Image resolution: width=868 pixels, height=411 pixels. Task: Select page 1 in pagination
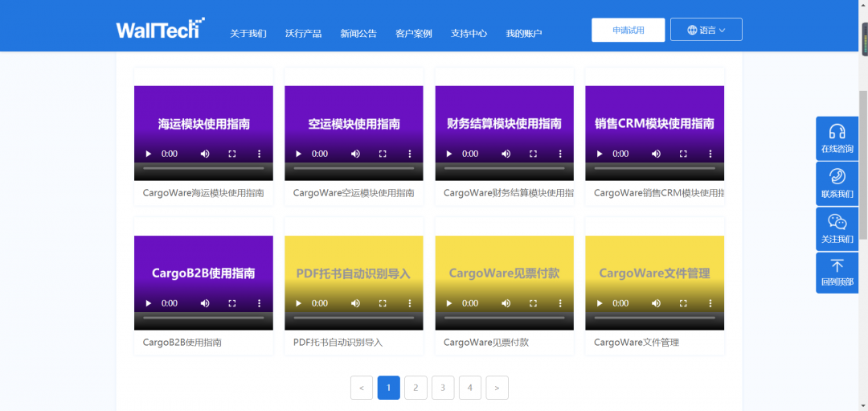tap(389, 388)
